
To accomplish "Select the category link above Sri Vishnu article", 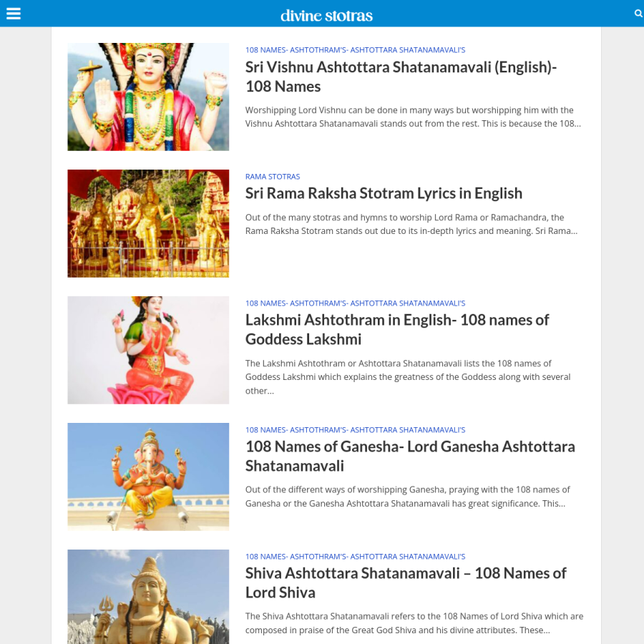I will pos(355,50).
